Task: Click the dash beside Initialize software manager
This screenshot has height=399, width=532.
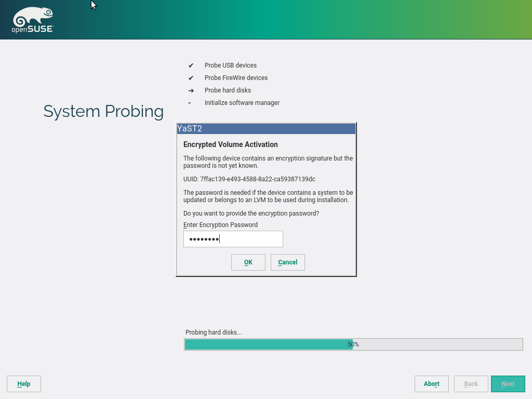Action: (190, 103)
